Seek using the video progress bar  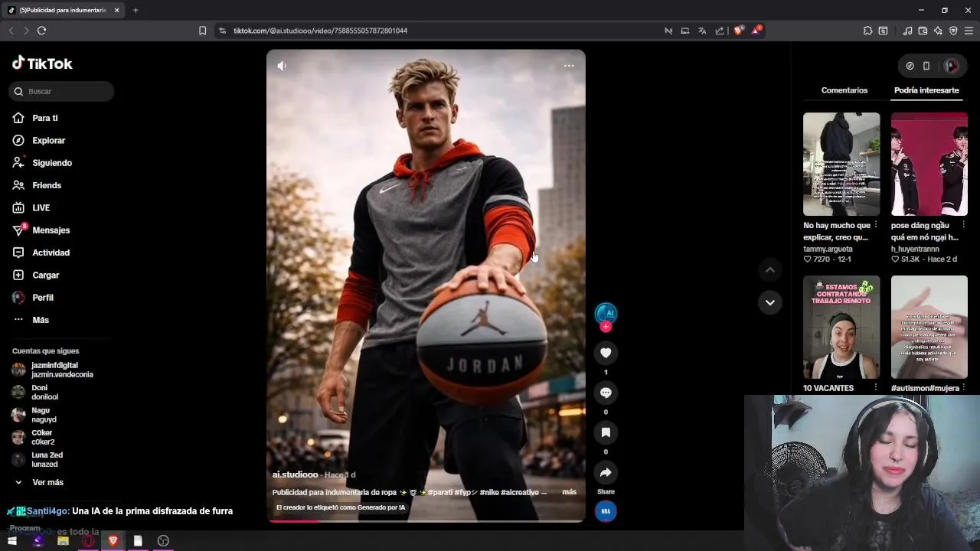pos(426,521)
